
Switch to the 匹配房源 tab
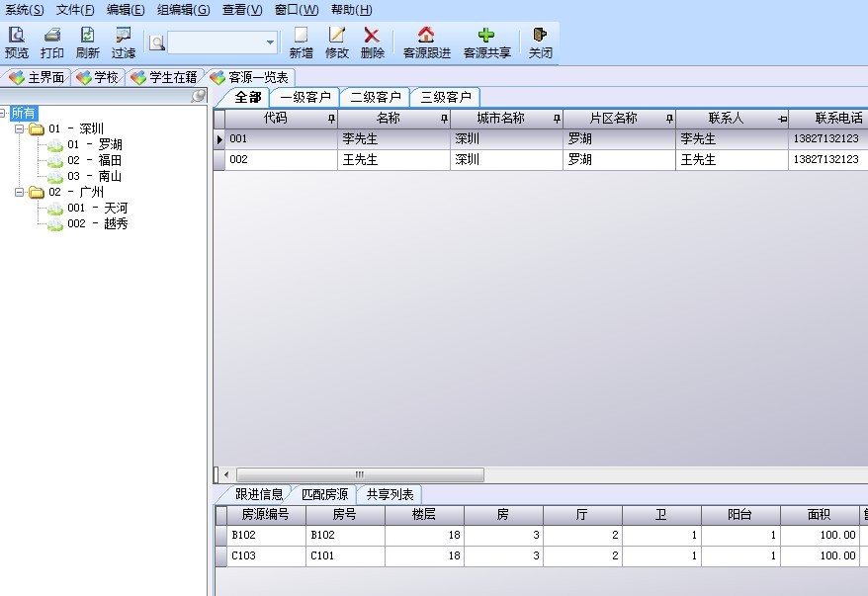click(x=324, y=494)
